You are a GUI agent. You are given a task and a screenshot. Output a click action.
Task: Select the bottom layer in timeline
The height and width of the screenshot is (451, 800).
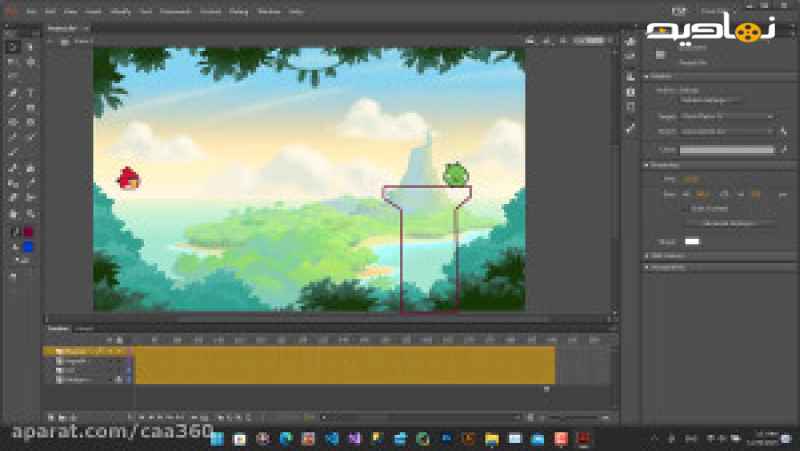click(88, 380)
